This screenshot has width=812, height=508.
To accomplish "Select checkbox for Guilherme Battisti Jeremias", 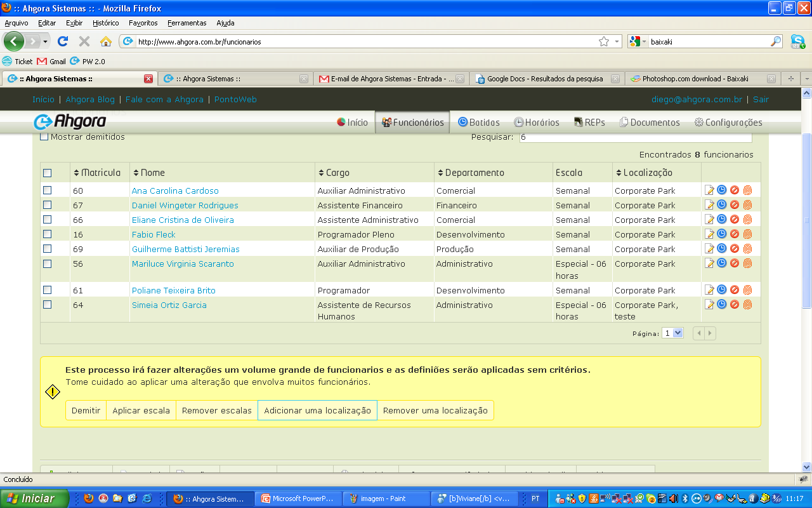I will (47, 248).
